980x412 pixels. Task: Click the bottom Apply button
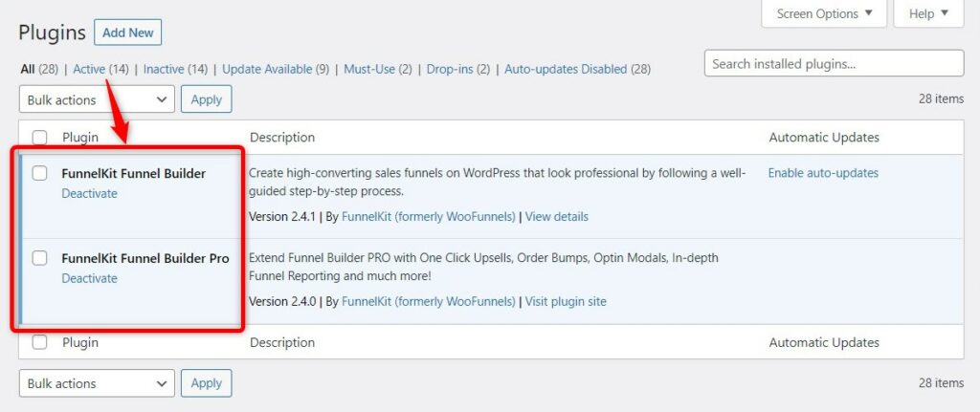(x=207, y=383)
